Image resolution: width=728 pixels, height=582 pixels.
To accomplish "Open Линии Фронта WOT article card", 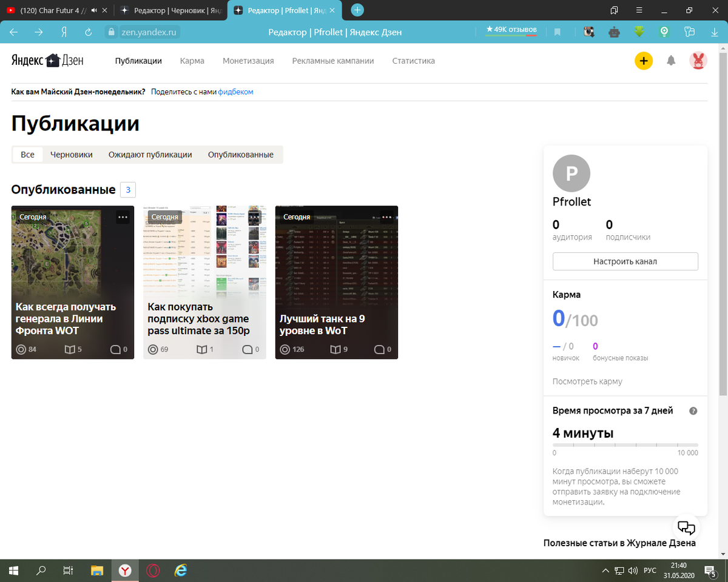I will tap(73, 283).
